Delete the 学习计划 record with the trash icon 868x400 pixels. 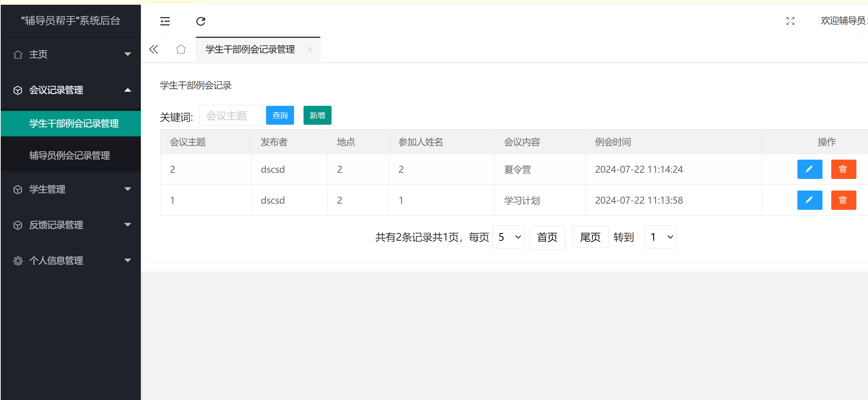(x=843, y=200)
